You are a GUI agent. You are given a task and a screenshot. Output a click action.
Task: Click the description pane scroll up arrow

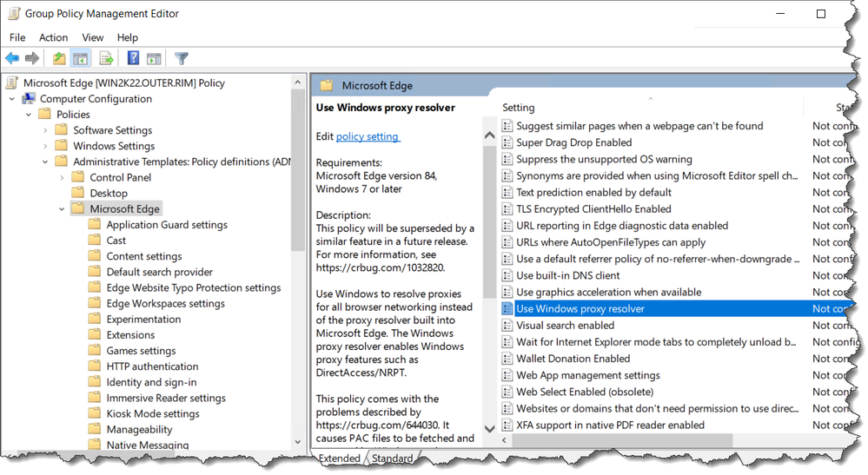pyautogui.click(x=489, y=135)
